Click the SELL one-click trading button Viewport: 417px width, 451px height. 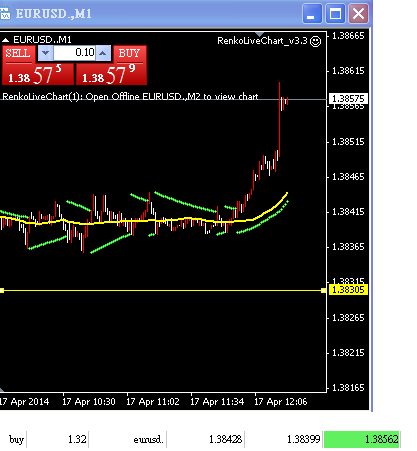(x=18, y=54)
